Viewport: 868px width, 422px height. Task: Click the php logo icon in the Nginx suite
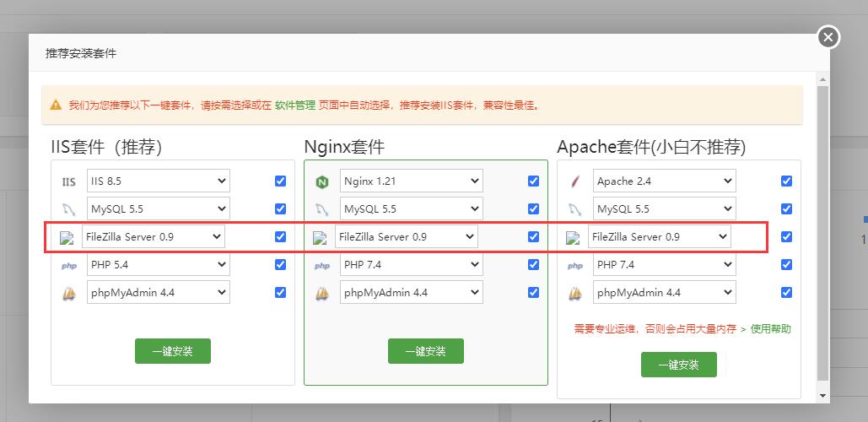[x=321, y=266]
